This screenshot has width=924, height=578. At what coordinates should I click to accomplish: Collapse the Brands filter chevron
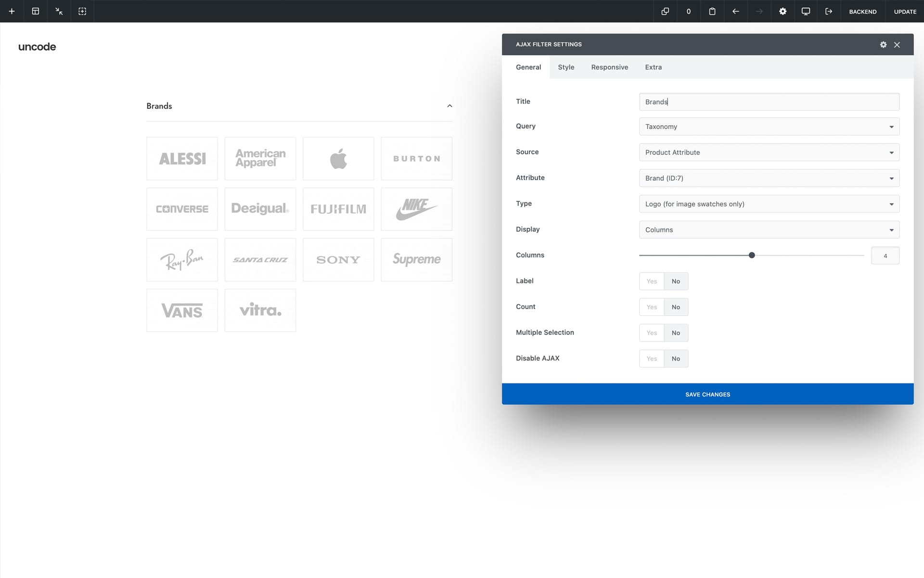tap(449, 106)
